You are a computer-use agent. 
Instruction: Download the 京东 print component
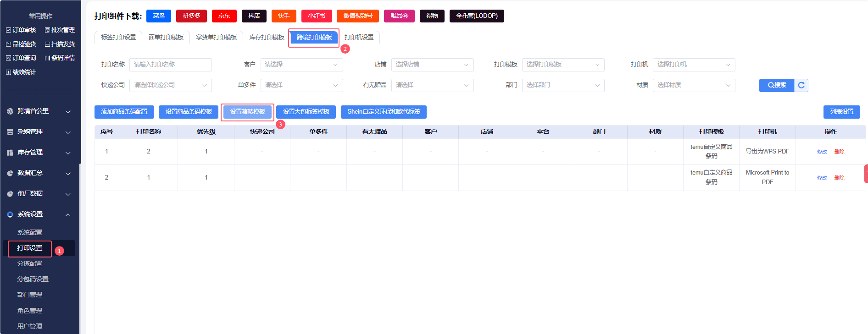click(x=224, y=16)
